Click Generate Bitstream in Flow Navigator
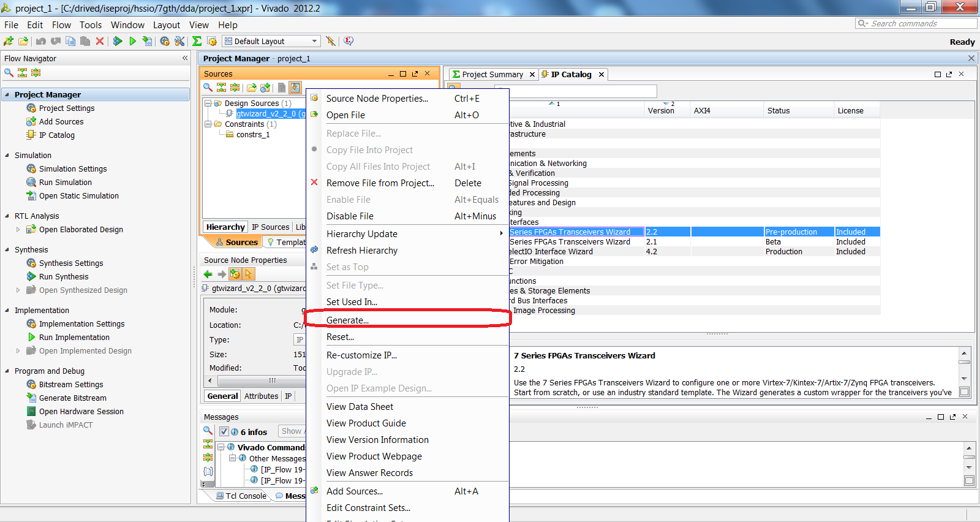Viewport: 980px width, 522px height. [x=73, y=398]
